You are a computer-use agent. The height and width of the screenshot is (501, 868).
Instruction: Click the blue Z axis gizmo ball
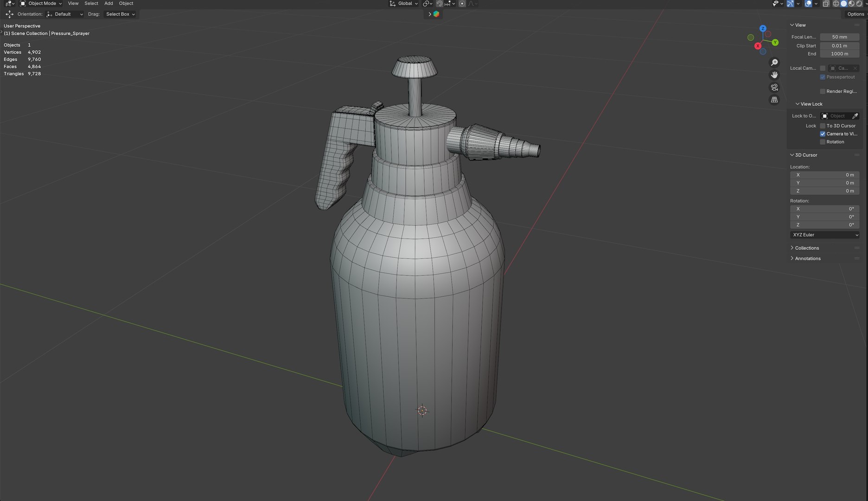(763, 29)
